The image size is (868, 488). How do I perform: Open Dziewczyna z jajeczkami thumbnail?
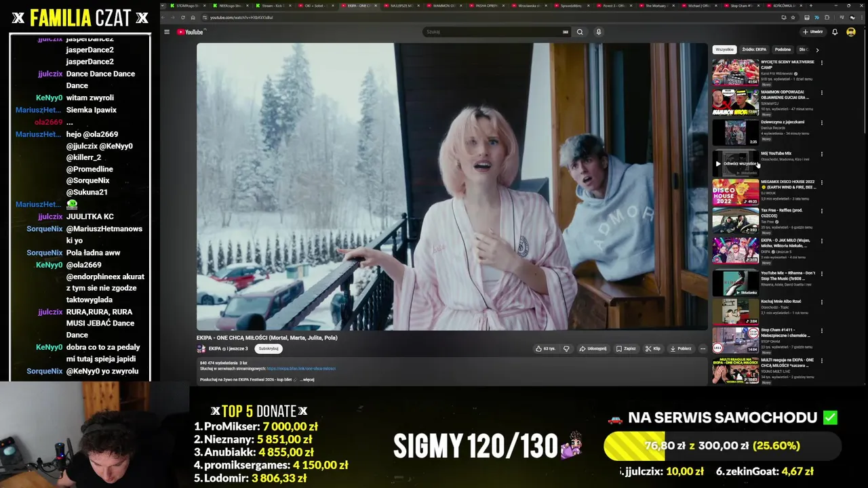tap(736, 132)
